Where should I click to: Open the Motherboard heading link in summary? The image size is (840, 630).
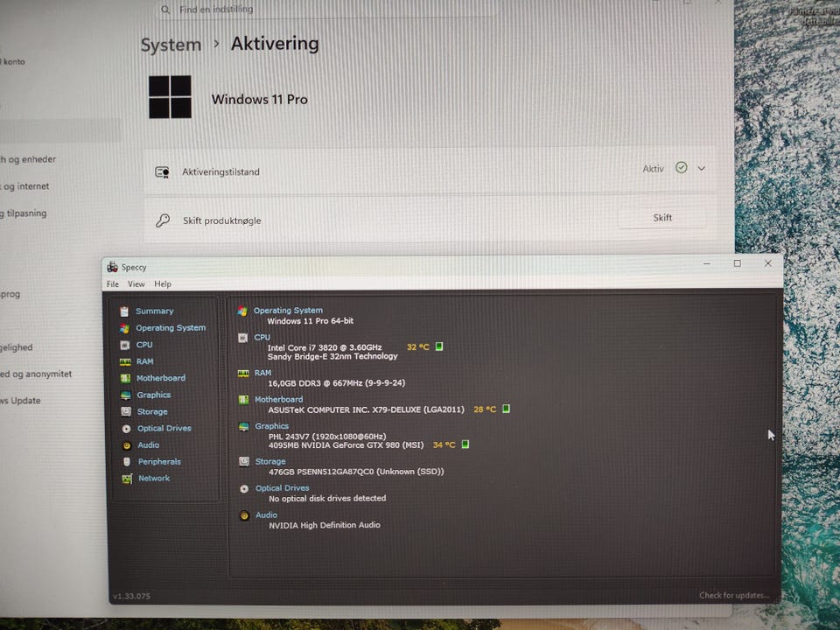278,399
